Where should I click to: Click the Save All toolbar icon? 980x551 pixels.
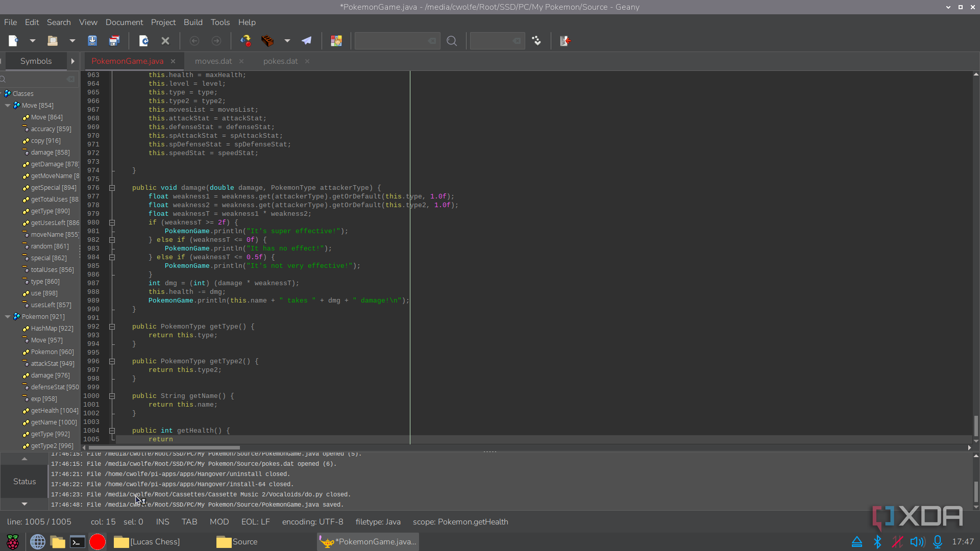[114, 41]
